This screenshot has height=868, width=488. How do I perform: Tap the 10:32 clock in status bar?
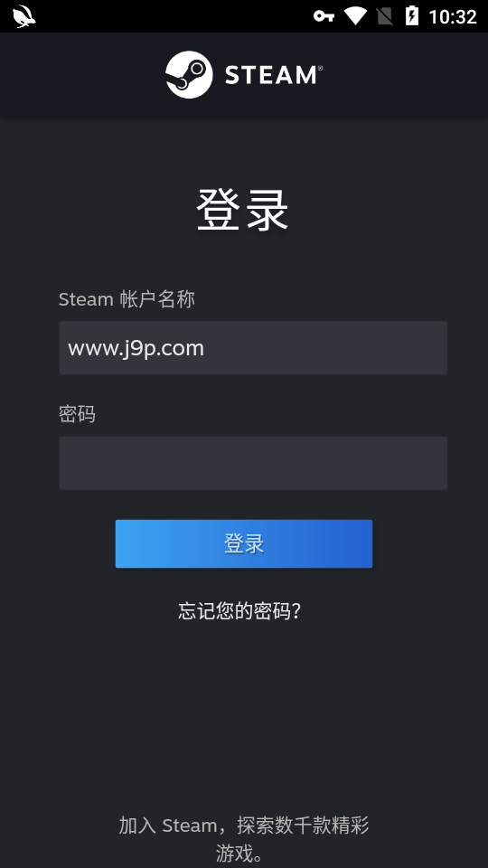click(453, 17)
